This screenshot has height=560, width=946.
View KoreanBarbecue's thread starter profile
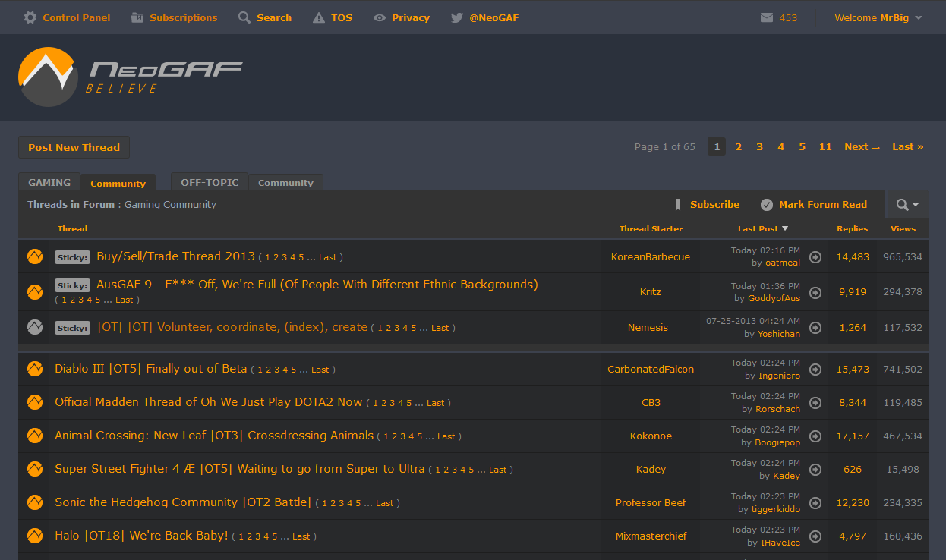[x=651, y=256]
